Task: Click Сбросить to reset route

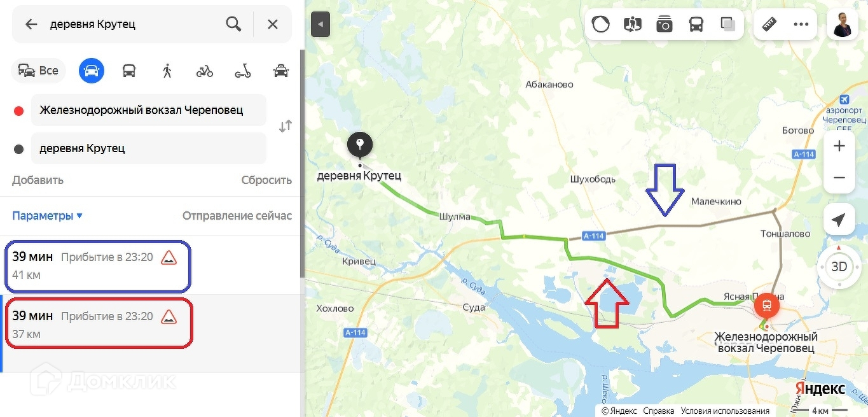Action: (266, 180)
